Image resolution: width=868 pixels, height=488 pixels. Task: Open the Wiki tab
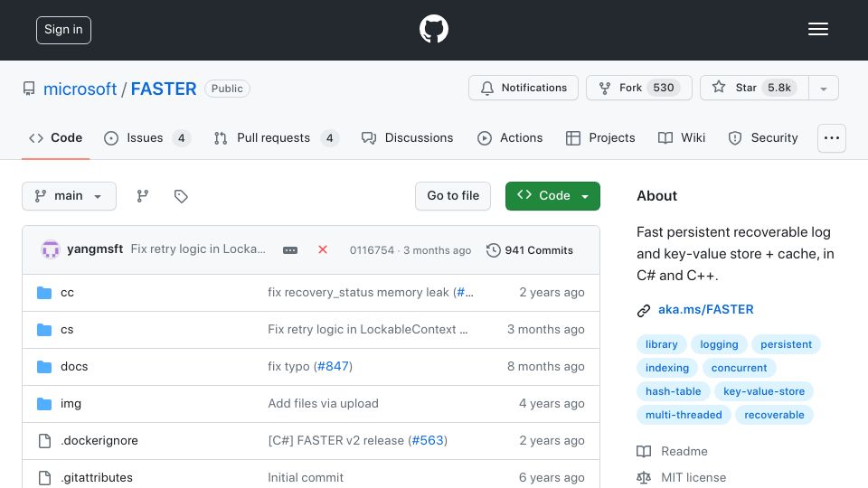[682, 137]
